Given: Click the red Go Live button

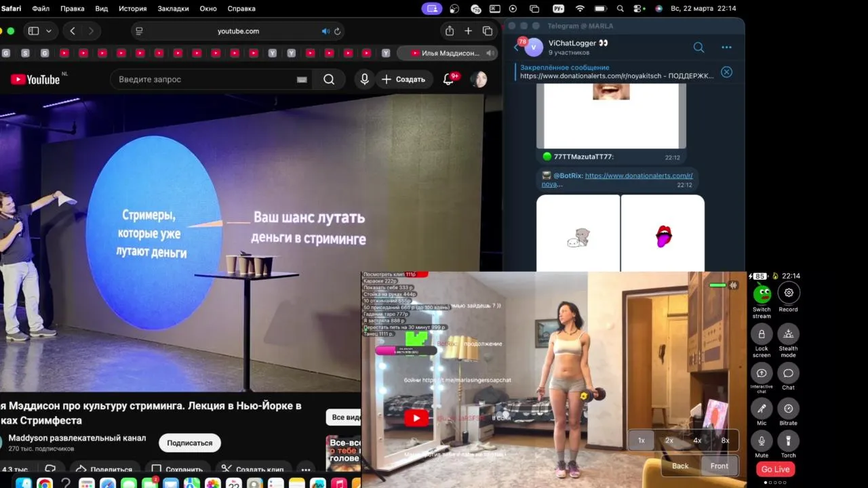Looking at the screenshot, I should point(775,469).
